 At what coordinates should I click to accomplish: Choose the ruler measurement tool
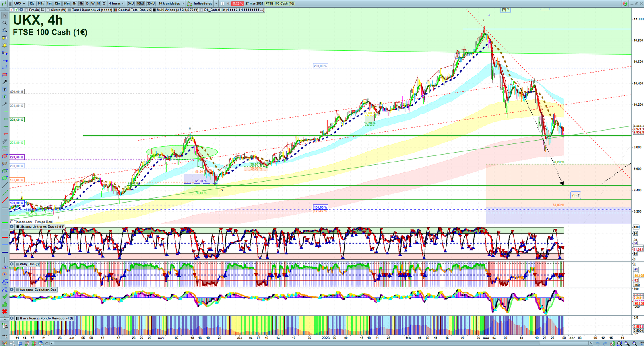(x=4, y=141)
